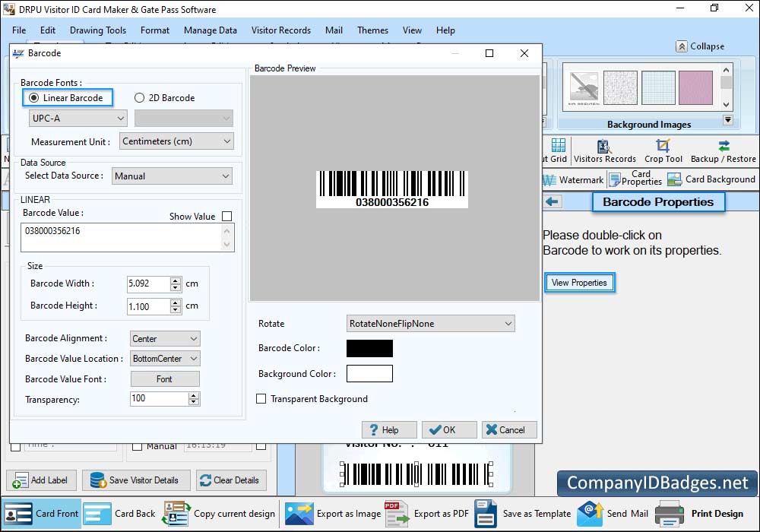The width and height of the screenshot is (760, 532).
Task: Open Measurement Unit dropdown
Action: click(x=176, y=141)
